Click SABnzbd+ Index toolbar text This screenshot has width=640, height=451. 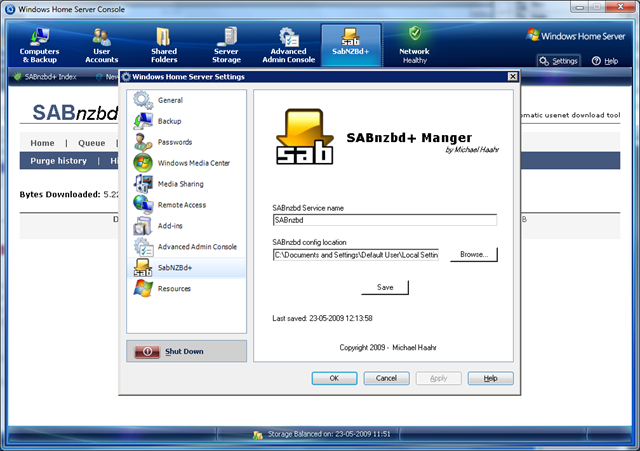coord(50,77)
